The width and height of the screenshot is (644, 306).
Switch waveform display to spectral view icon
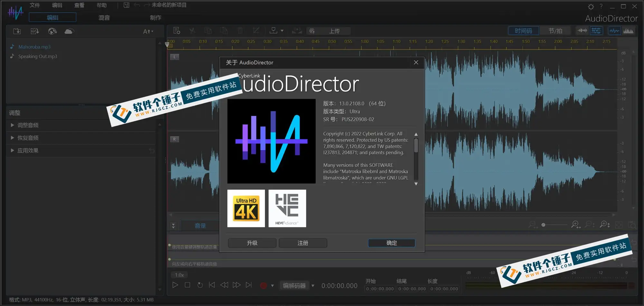[x=628, y=31]
